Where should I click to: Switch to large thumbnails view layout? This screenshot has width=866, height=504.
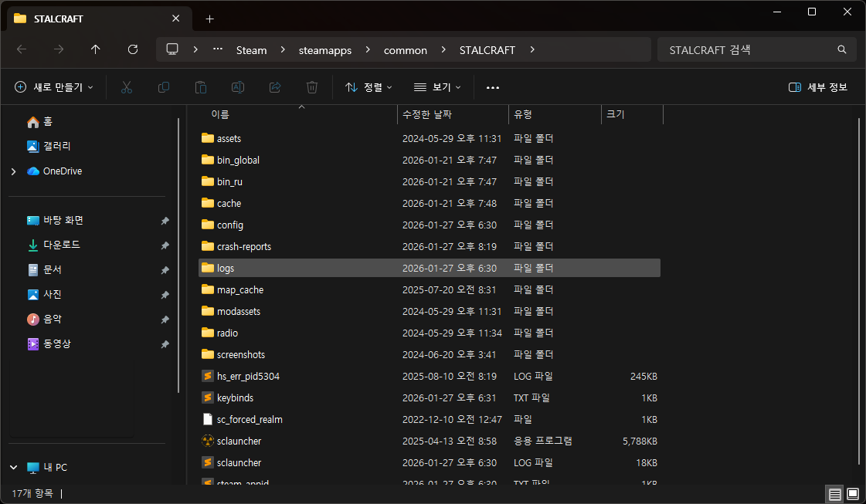tap(852, 493)
